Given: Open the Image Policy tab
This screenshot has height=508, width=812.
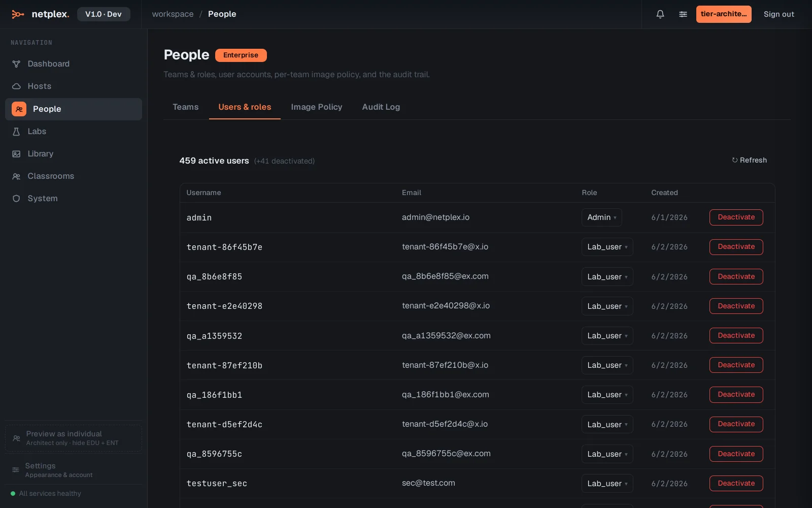Looking at the screenshot, I should coord(317,107).
